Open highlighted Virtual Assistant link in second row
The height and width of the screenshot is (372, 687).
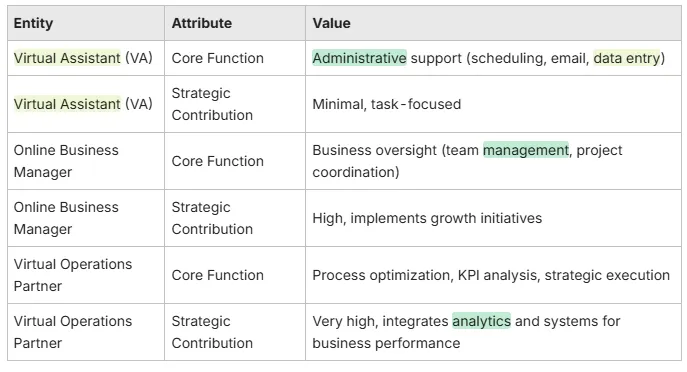(x=67, y=104)
